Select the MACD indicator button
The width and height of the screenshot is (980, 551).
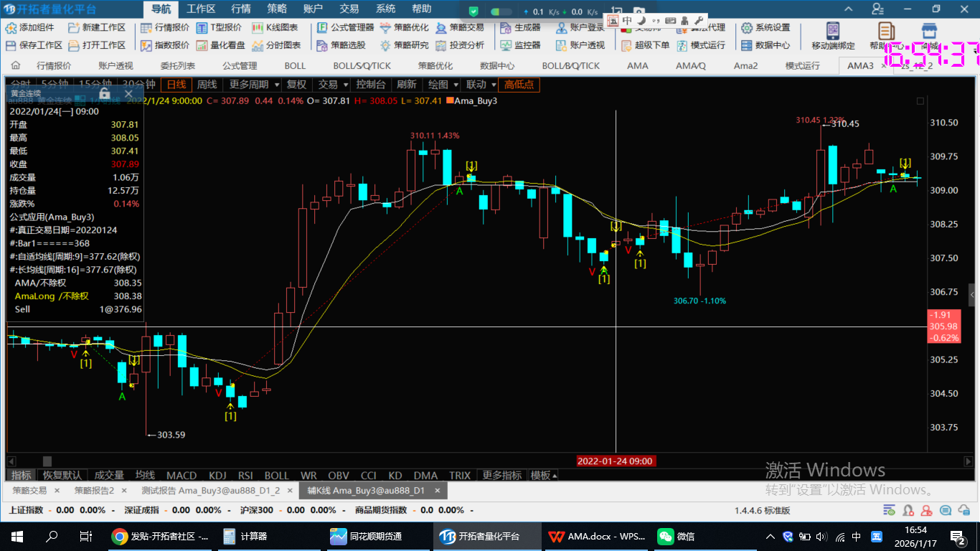click(x=182, y=475)
